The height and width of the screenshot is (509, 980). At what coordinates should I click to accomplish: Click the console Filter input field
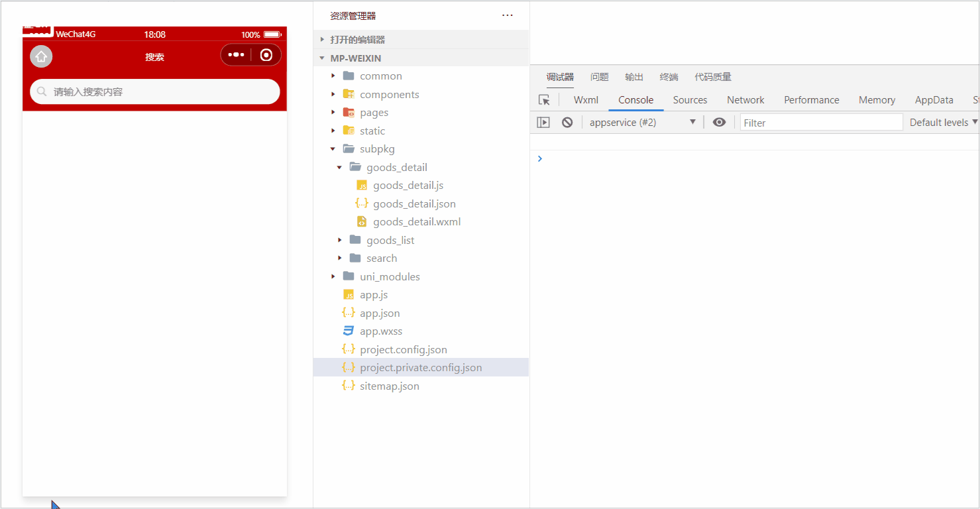click(822, 123)
